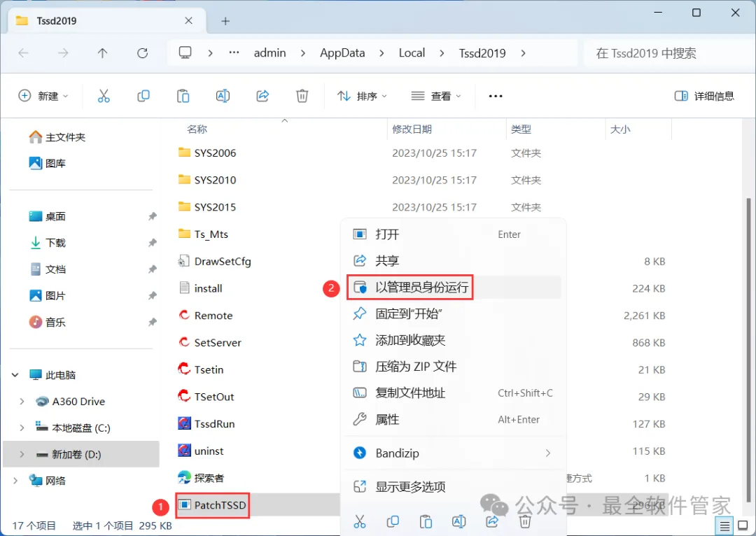The height and width of the screenshot is (536, 756).
Task: Open the New dropdown menu
Action: (43, 96)
